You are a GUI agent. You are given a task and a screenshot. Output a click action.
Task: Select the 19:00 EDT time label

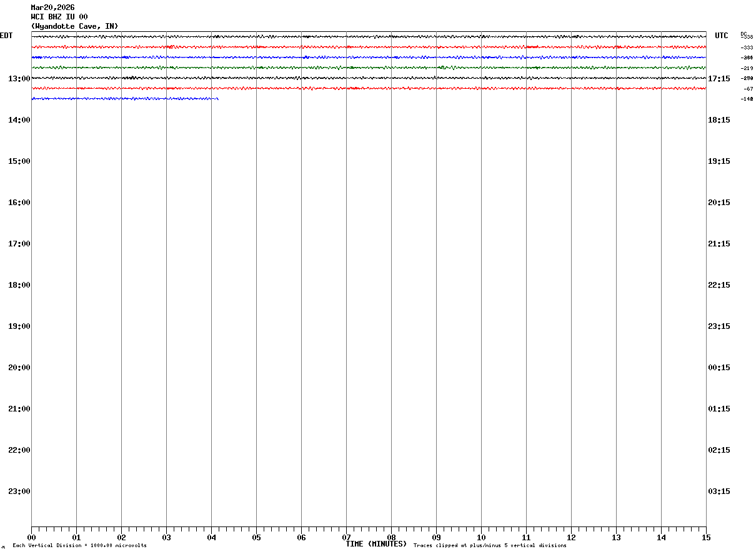tap(19, 326)
